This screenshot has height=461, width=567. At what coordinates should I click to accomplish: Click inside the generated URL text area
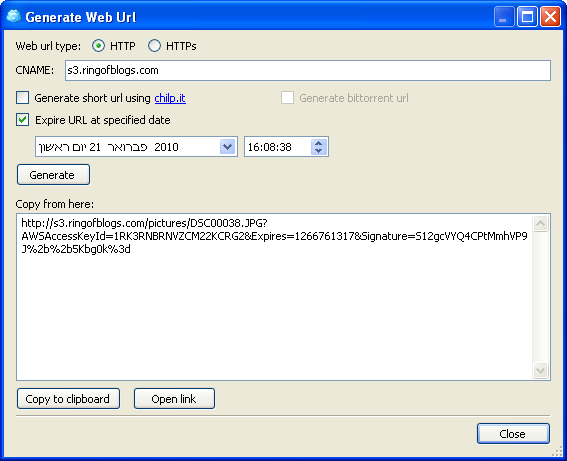click(274, 297)
